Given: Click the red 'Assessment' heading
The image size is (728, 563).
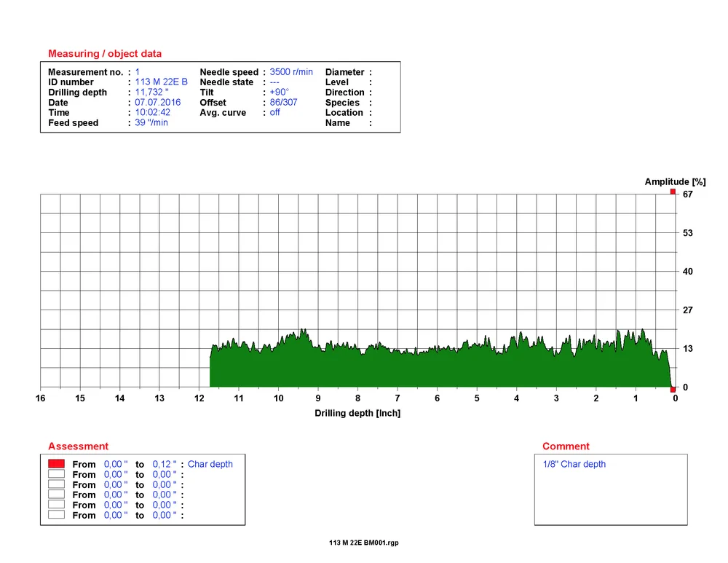Looking at the screenshot, I should pos(79,446).
